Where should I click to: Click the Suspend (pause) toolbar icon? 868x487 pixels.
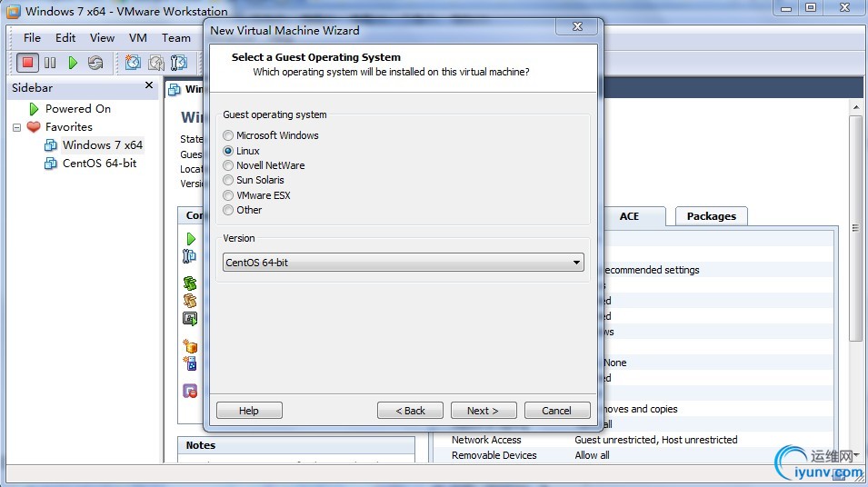click(x=50, y=63)
